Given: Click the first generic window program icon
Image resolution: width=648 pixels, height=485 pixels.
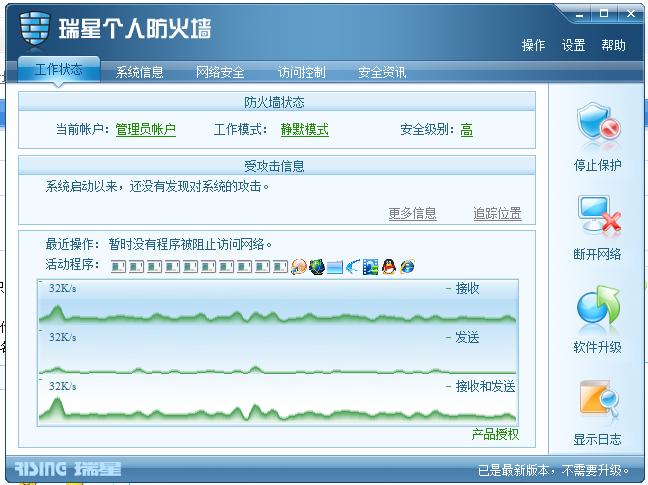Looking at the screenshot, I should click(118, 267).
